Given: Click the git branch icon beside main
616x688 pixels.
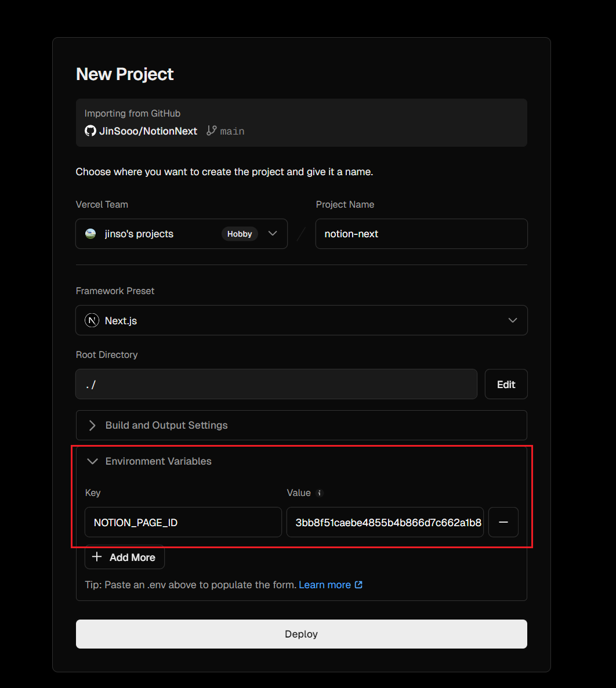Looking at the screenshot, I should click(212, 131).
